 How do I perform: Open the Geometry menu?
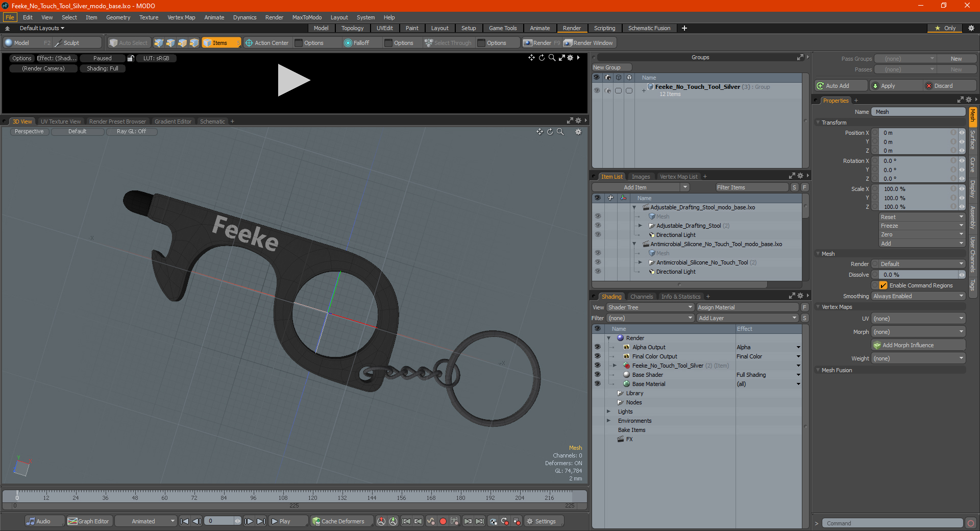tap(118, 17)
